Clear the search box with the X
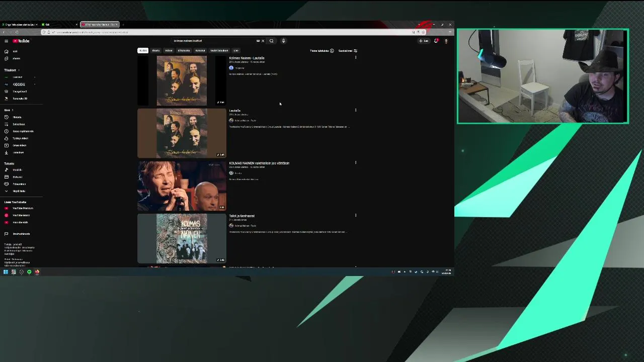 pos(263,41)
